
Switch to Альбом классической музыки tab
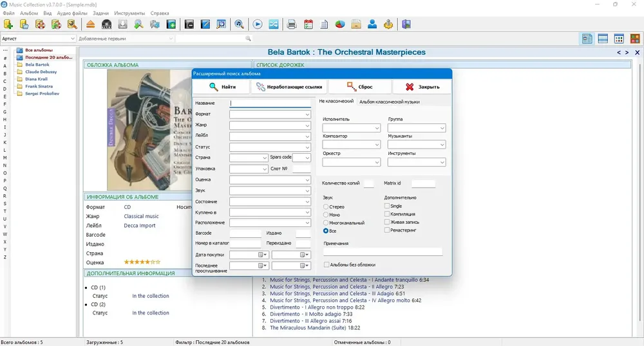click(390, 102)
